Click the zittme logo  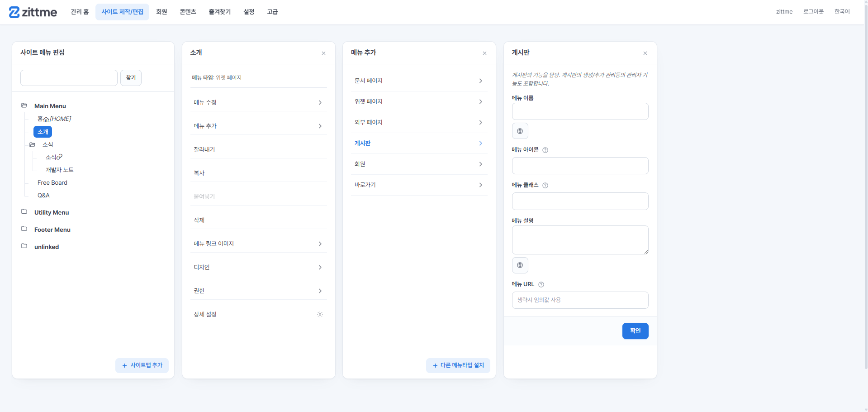[x=33, y=12]
